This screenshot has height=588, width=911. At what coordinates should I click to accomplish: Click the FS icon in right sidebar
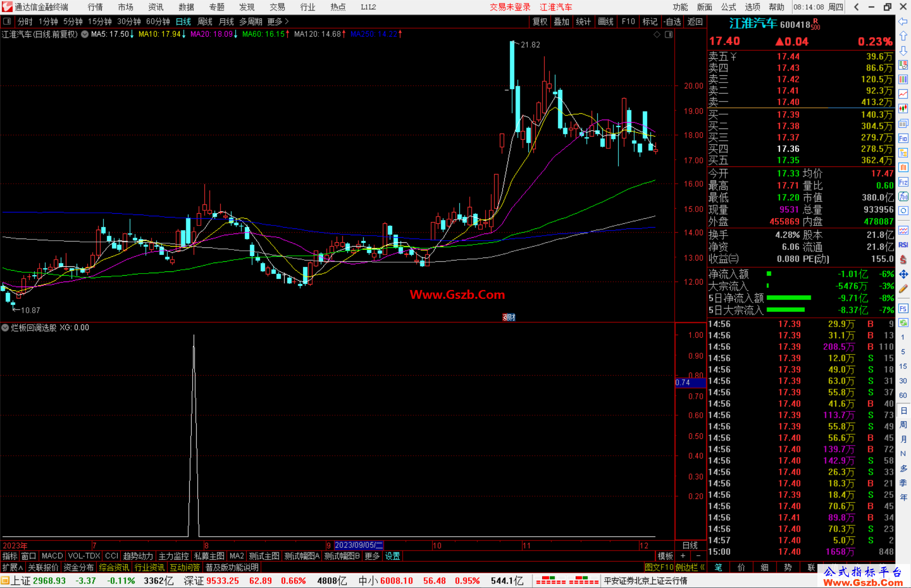(x=903, y=309)
